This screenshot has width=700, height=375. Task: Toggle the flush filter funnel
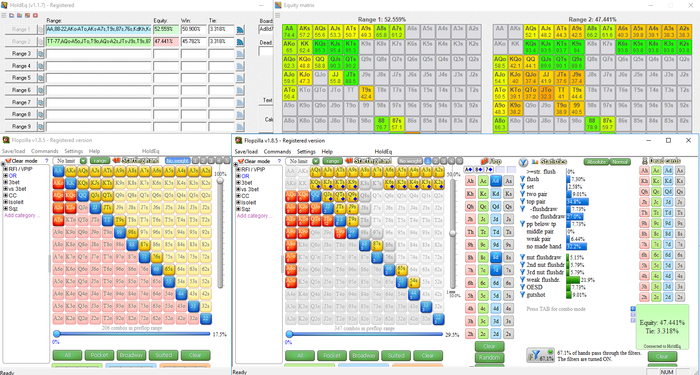(523, 179)
